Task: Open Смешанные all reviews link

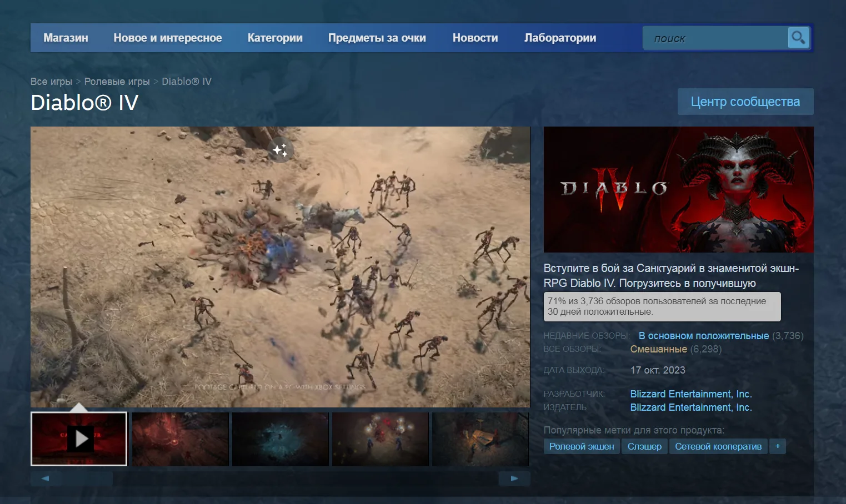Action: tap(658, 349)
